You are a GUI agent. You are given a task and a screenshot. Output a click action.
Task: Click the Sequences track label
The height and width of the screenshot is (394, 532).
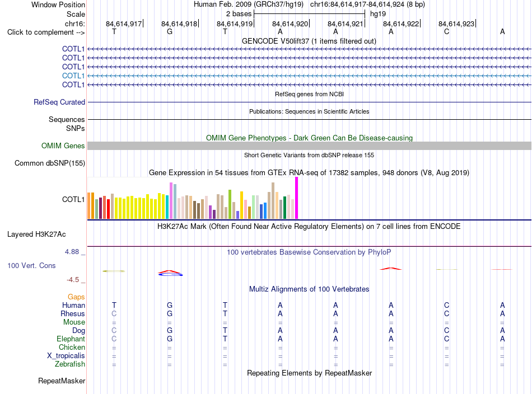67,119
